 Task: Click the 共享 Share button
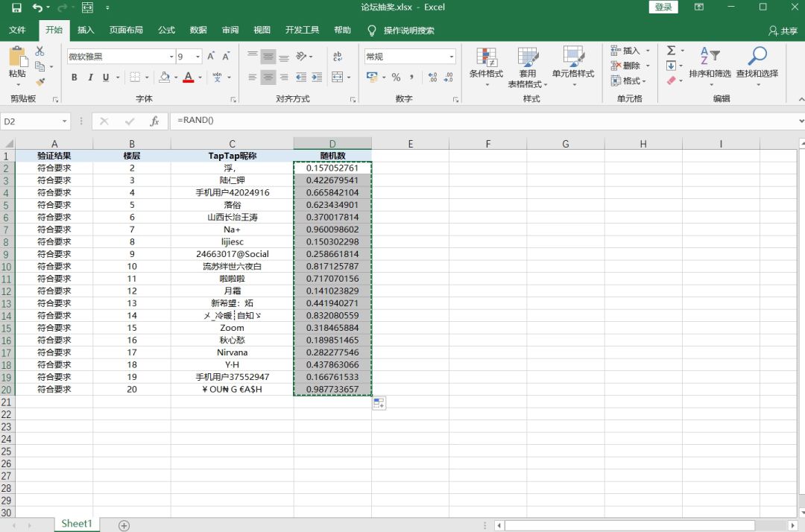coord(783,31)
